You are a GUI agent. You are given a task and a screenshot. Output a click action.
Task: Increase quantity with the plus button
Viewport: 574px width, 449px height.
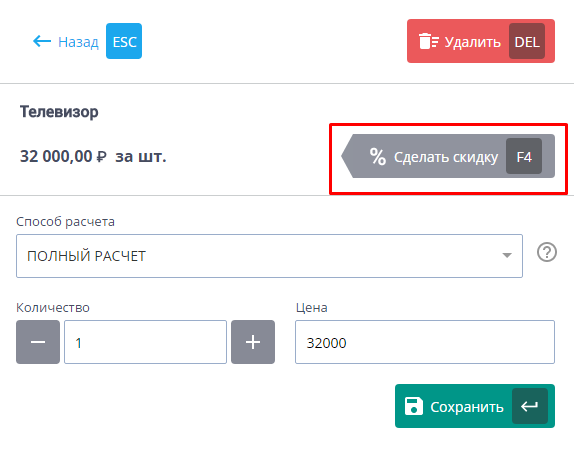click(253, 342)
